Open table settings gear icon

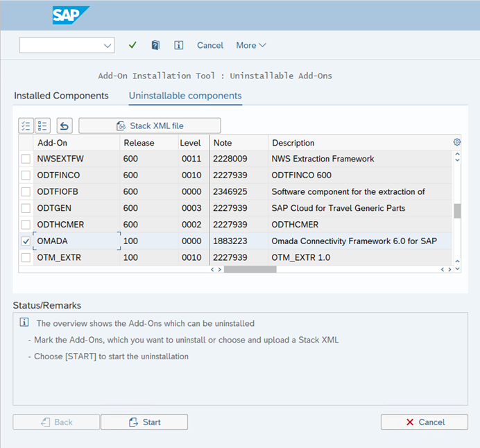pos(457,142)
